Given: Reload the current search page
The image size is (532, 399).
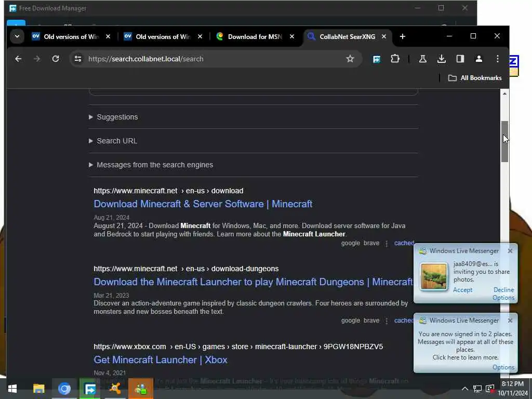Looking at the screenshot, I should pos(56,59).
